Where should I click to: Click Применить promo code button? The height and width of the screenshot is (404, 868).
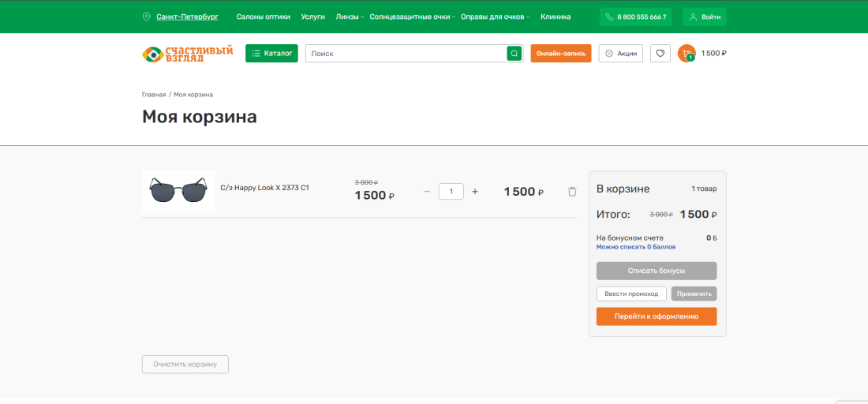point(694,294)
